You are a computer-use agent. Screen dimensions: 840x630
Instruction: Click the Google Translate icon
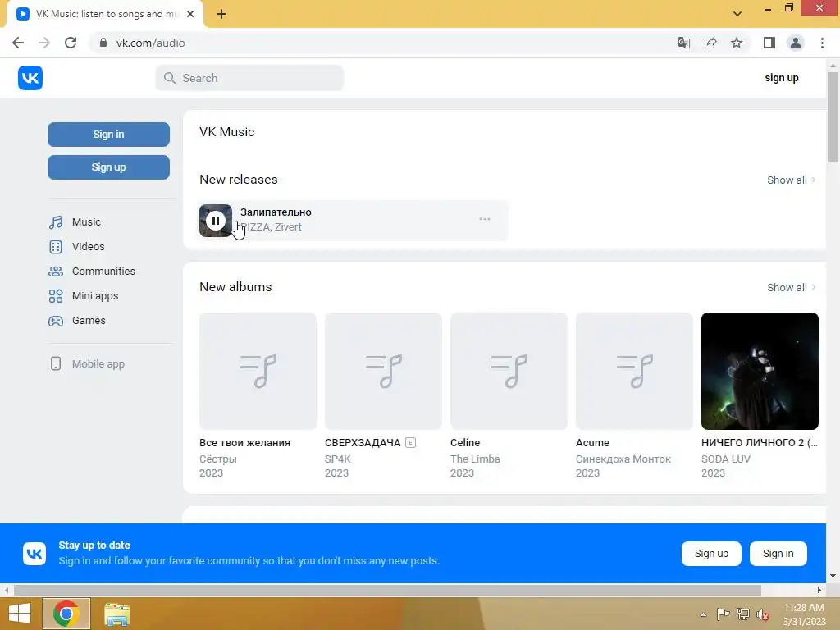click(x=684, y=43)
